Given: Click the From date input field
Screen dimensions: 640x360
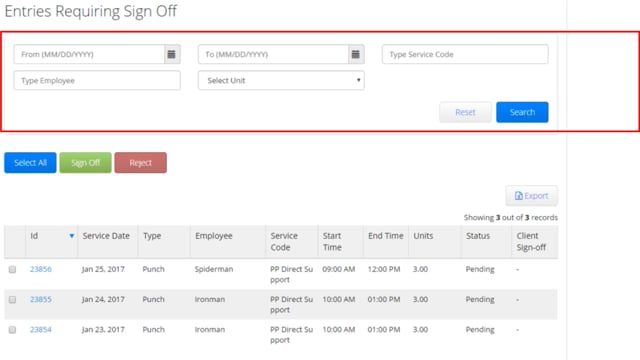Looking at the screenshot, I should [x=89, y=54].
